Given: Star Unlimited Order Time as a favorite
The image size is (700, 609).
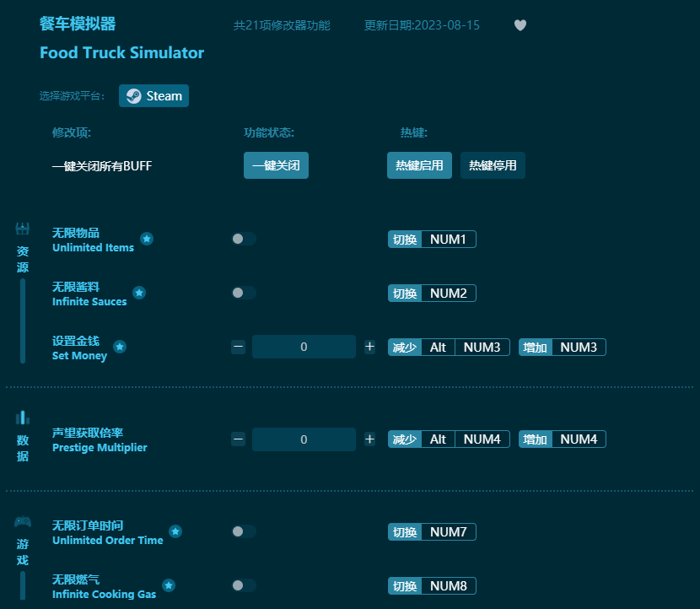Looking at the screenshot, I should coord(175,531).
